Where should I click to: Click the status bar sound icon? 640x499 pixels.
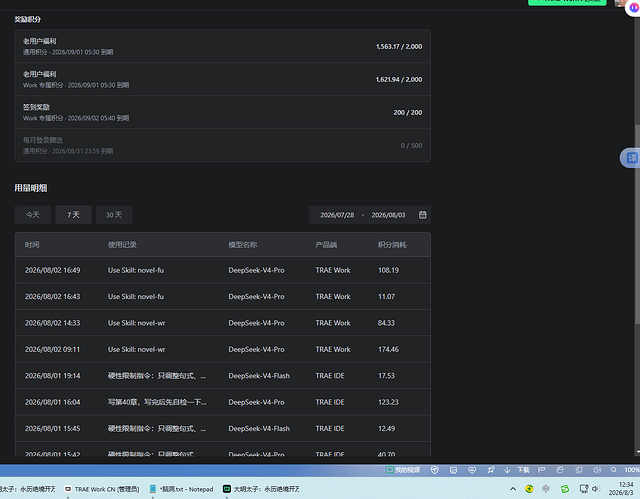pos(597,470)
